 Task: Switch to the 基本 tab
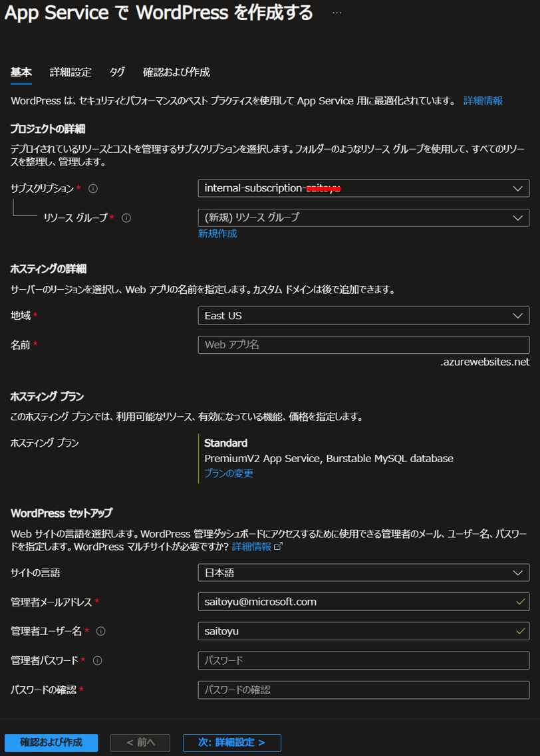tap(21, 72)
